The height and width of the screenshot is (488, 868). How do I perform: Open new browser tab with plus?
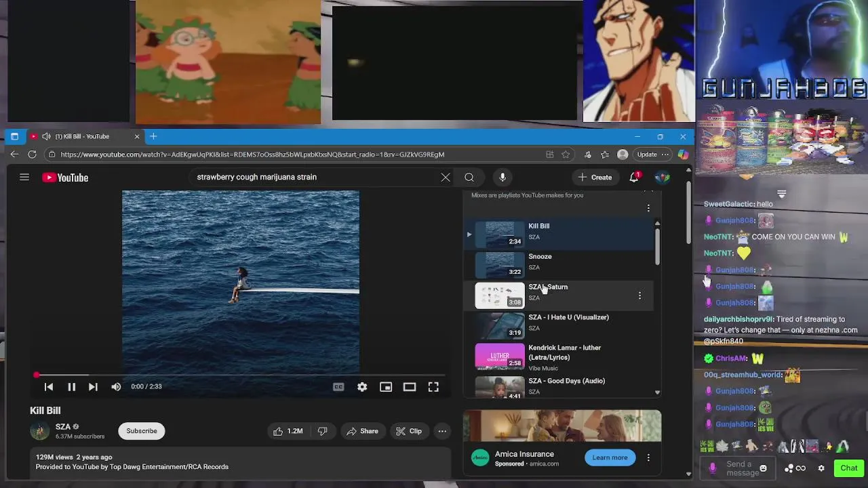[x=153, y=136]
